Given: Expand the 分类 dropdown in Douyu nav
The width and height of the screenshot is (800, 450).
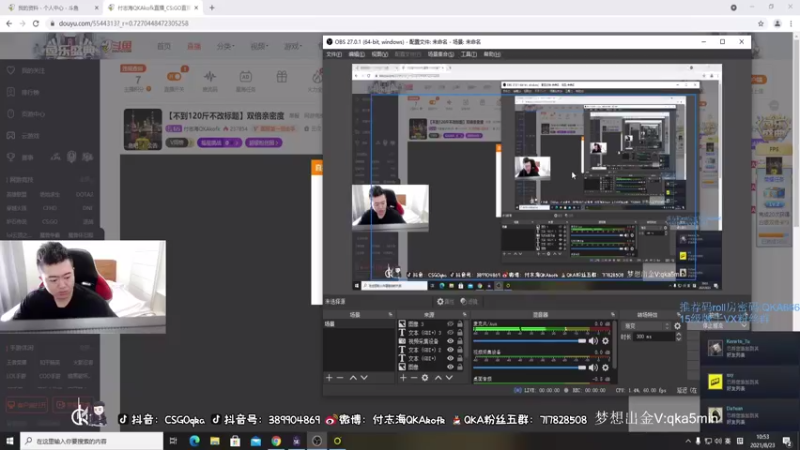Looking at the screenshot, I should (225, 46).
